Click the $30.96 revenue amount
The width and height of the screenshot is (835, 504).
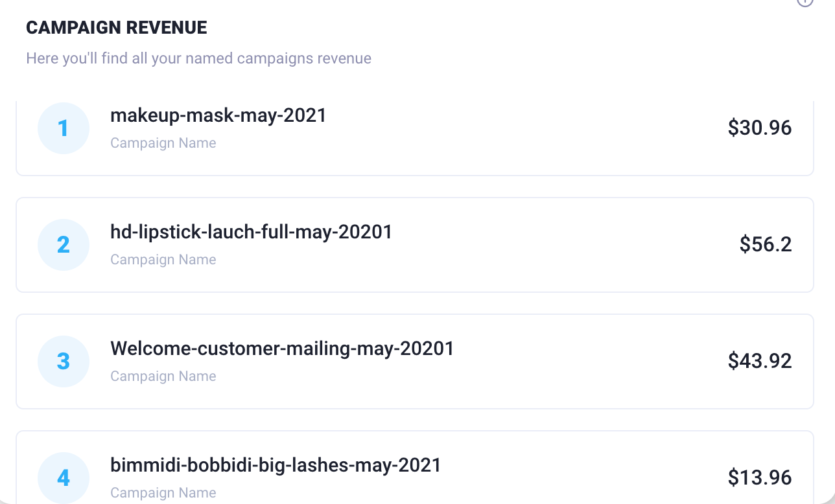coord(760,128)
